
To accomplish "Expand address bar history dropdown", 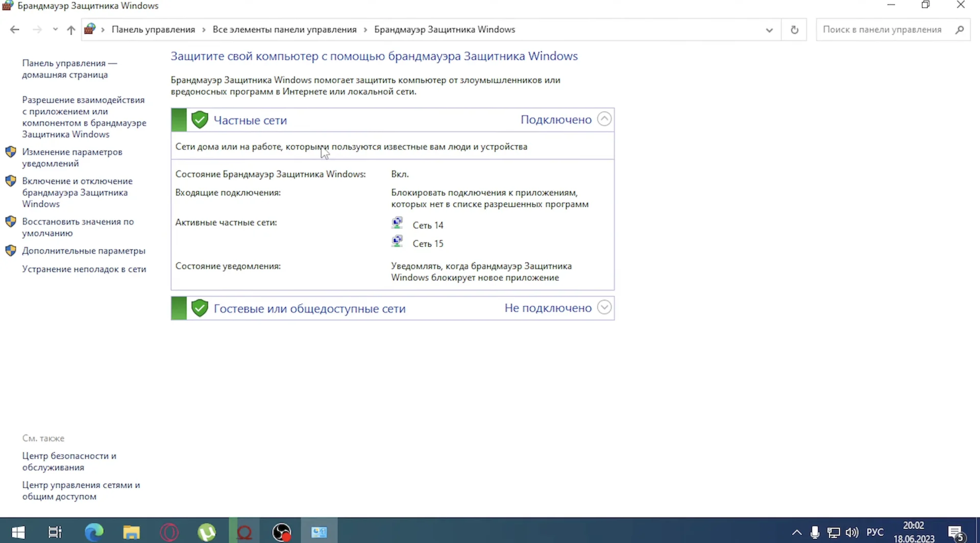I will [769, 30].
